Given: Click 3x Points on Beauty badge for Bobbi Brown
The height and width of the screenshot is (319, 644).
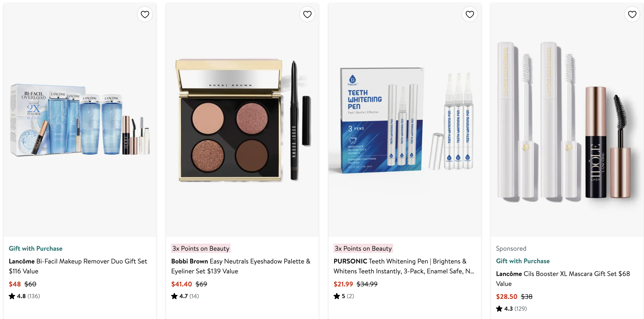Looking at the screenshot, I should coord(201,248).
